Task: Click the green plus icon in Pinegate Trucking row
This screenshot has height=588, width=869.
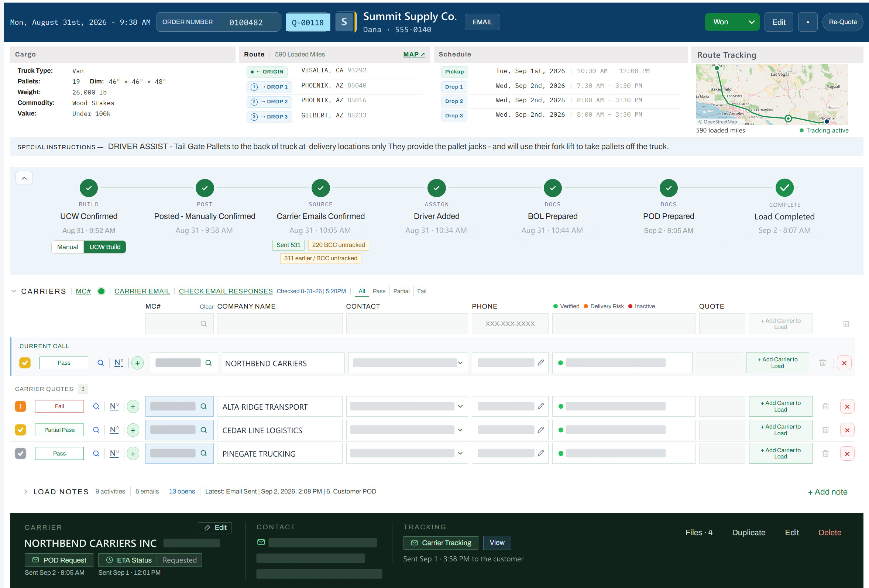Action: [x=133, y=454]
